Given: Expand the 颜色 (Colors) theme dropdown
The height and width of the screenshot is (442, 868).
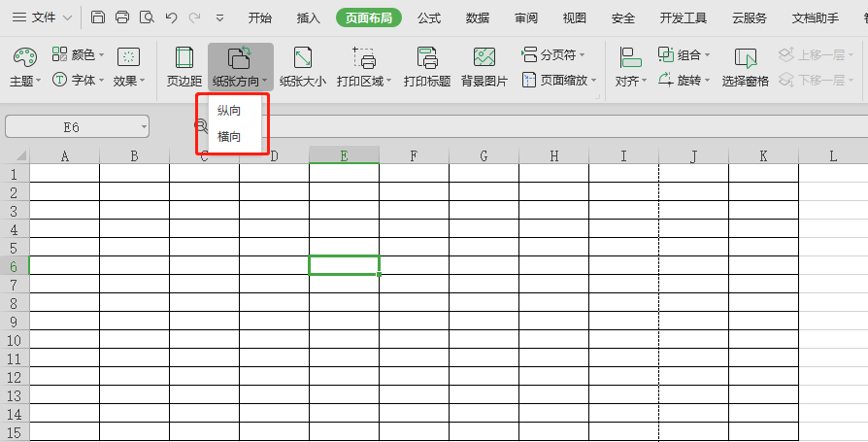Looking at the screenshot, I should click(78, 54).
